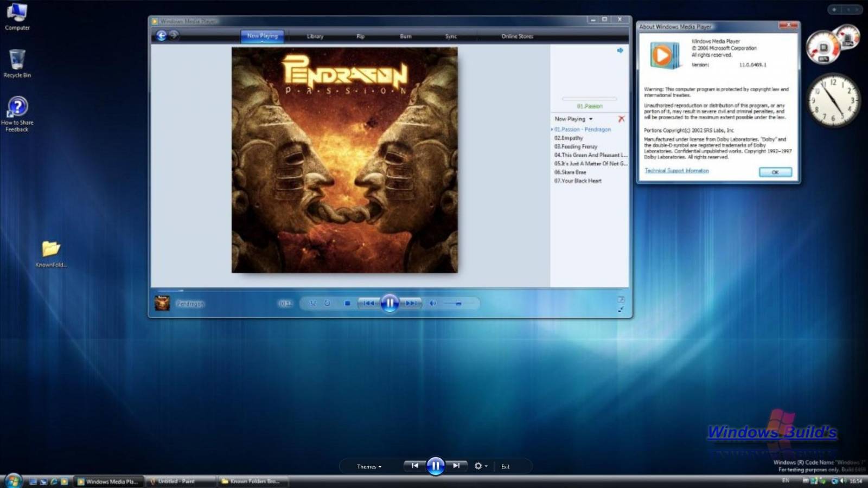Switch Media Player to compact mode
Screen dimensions: 868x488
(x=621, y=310)
